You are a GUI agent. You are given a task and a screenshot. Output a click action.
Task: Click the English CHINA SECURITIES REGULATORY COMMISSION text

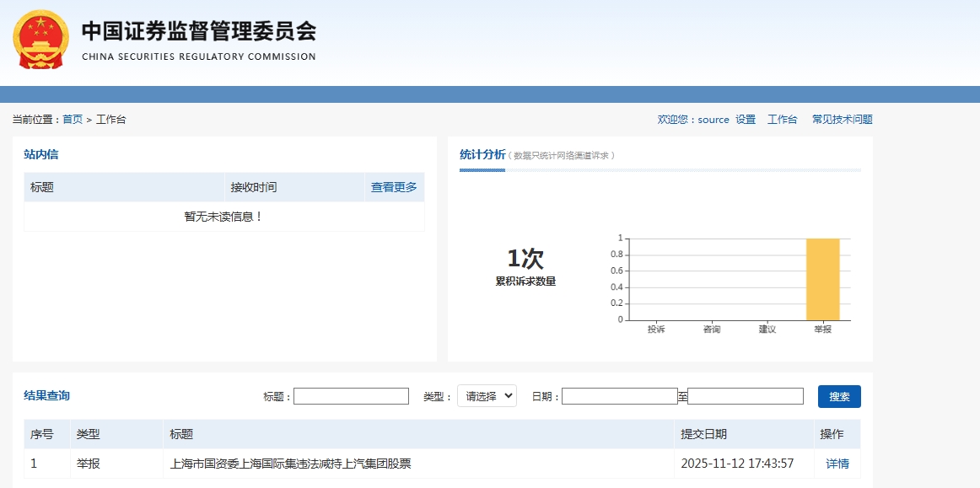pyautogui.click(x=199, y=56)
